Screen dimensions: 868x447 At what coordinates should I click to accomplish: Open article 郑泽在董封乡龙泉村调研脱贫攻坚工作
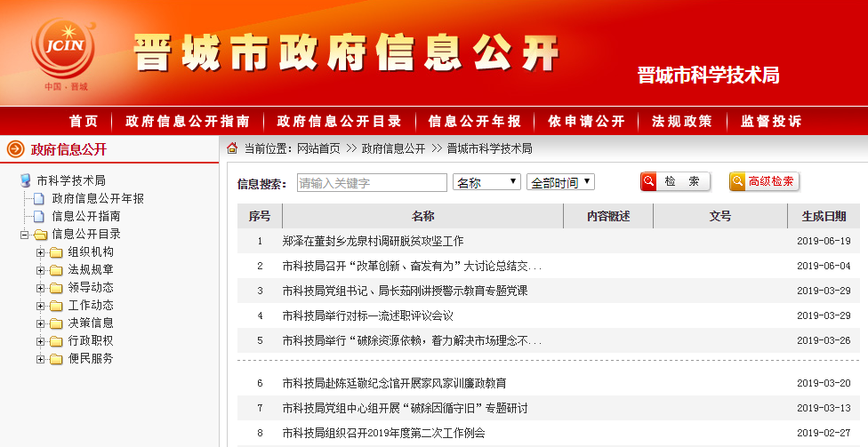[x=373, y=241]
